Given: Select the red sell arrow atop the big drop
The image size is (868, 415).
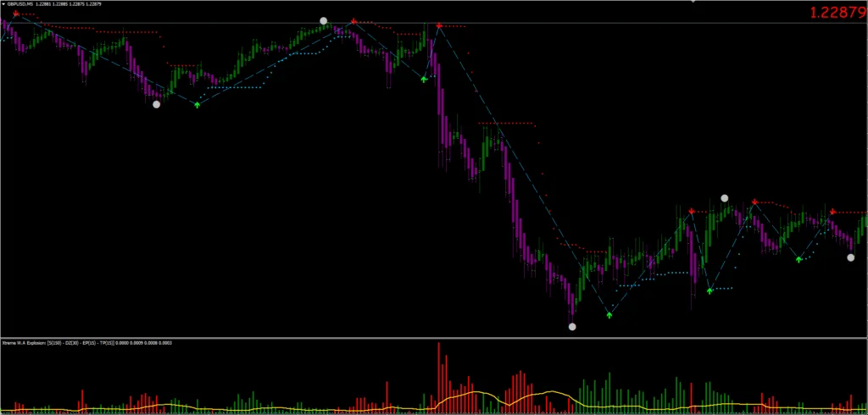Looking at the screenshot, I should pyautogui.click(x=439, y=26).
